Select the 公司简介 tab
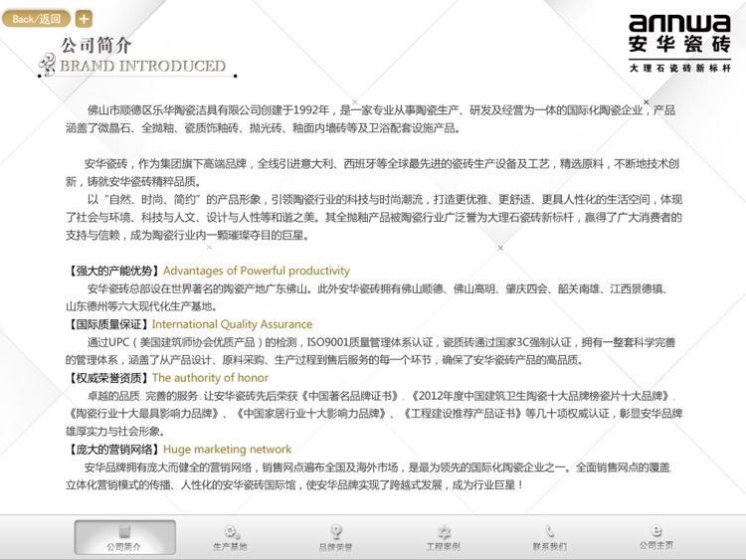 124,538
